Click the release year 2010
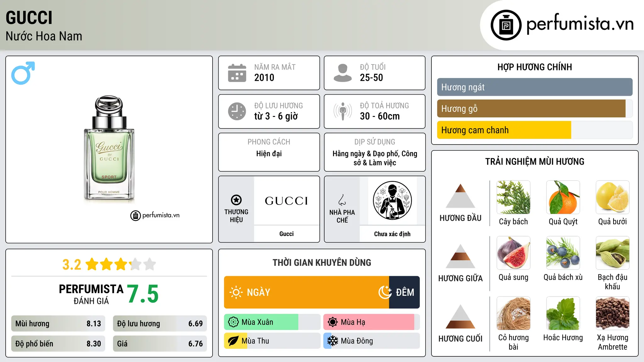 point(264,78)
